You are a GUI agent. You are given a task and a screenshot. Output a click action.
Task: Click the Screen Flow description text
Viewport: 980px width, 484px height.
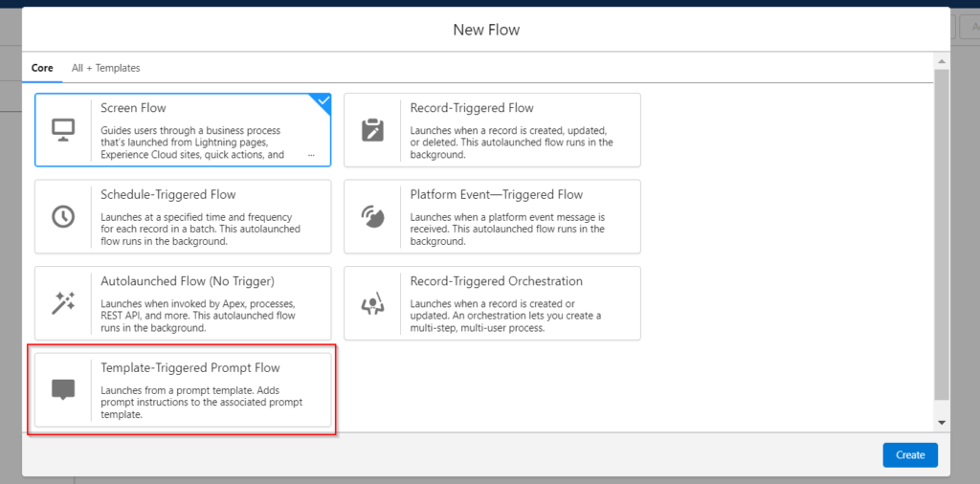(x=194, y=143)
